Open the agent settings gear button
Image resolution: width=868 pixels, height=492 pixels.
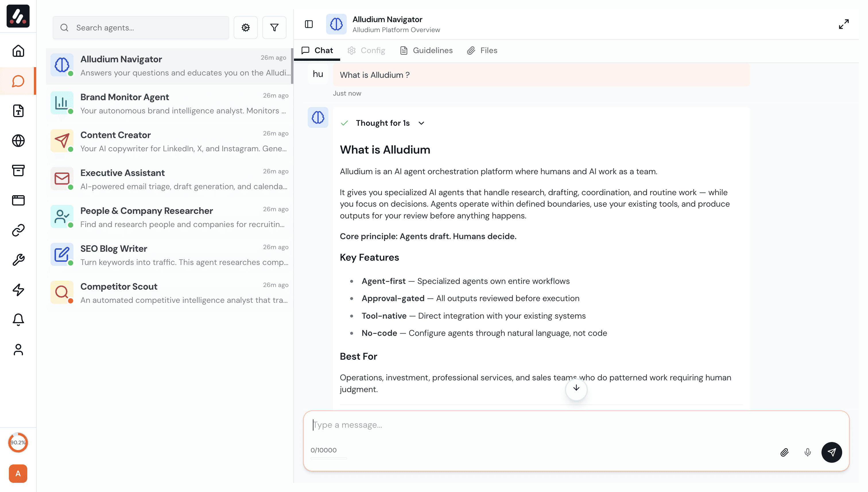[x=245, y=27]
